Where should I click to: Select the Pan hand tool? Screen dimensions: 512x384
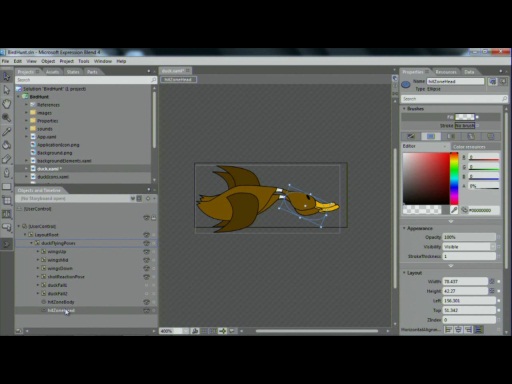click(6, 104)
